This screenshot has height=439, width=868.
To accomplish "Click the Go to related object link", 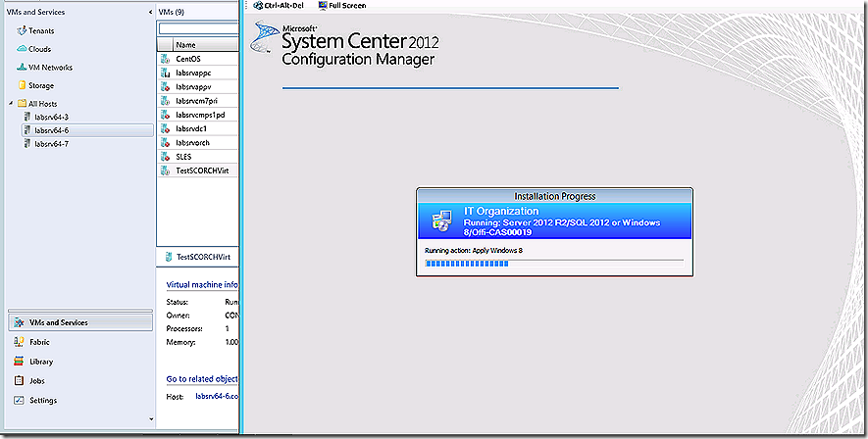I will point(202,378).
